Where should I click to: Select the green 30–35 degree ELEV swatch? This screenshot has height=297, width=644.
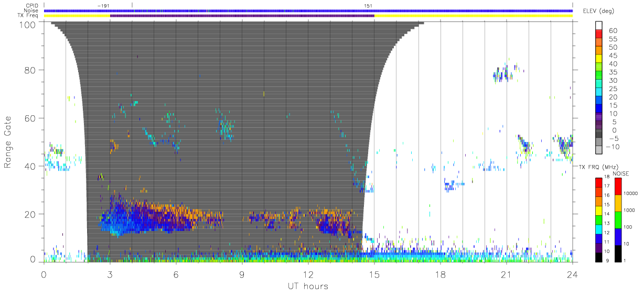coord(599,76)
